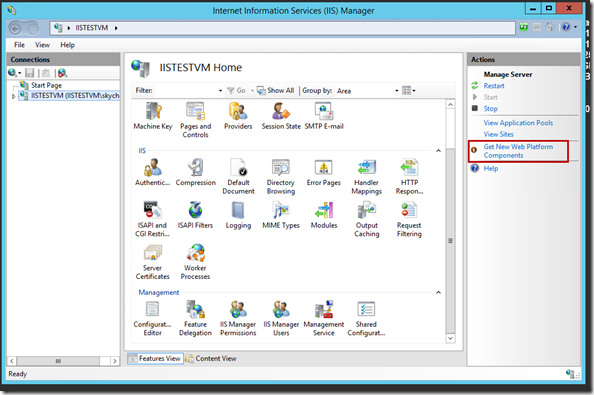Open the View menu
Image resolution: width=594 pixels, height=395 pixels.
(42, 45)
